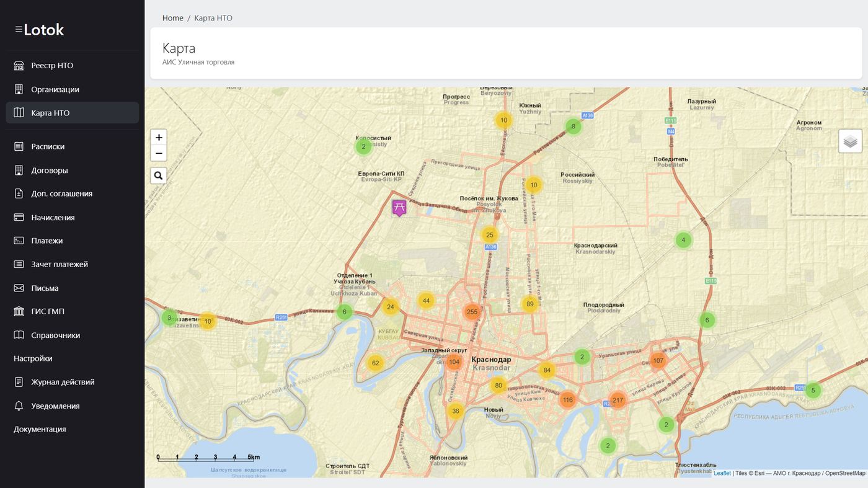Click the Уведомления bell icon

click(x=19, y=406)
